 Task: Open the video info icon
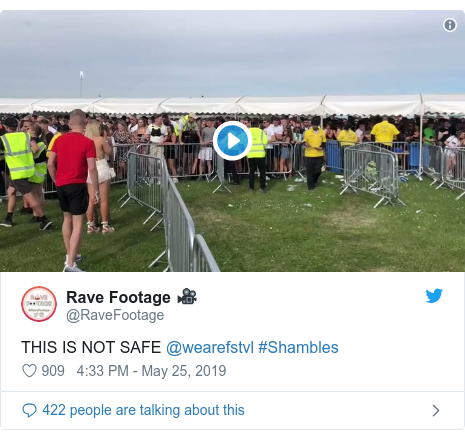pyautogui.click(x=450, y=25)
